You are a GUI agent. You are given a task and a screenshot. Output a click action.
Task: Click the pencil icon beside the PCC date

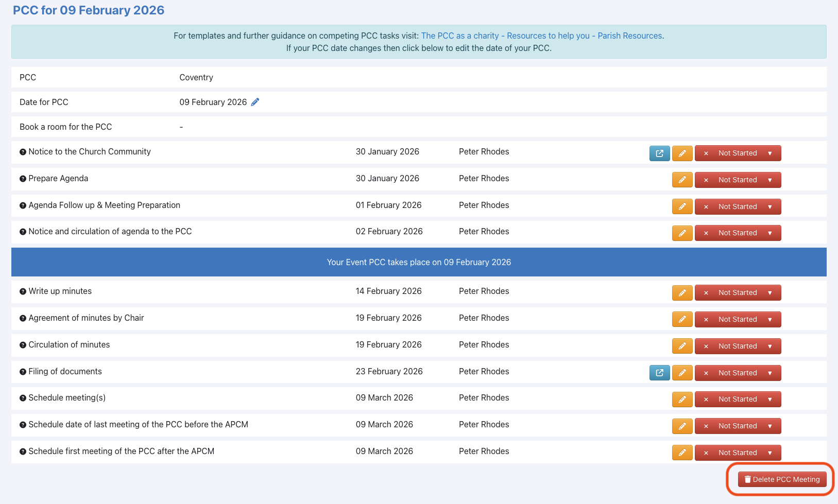click(255, 102)
